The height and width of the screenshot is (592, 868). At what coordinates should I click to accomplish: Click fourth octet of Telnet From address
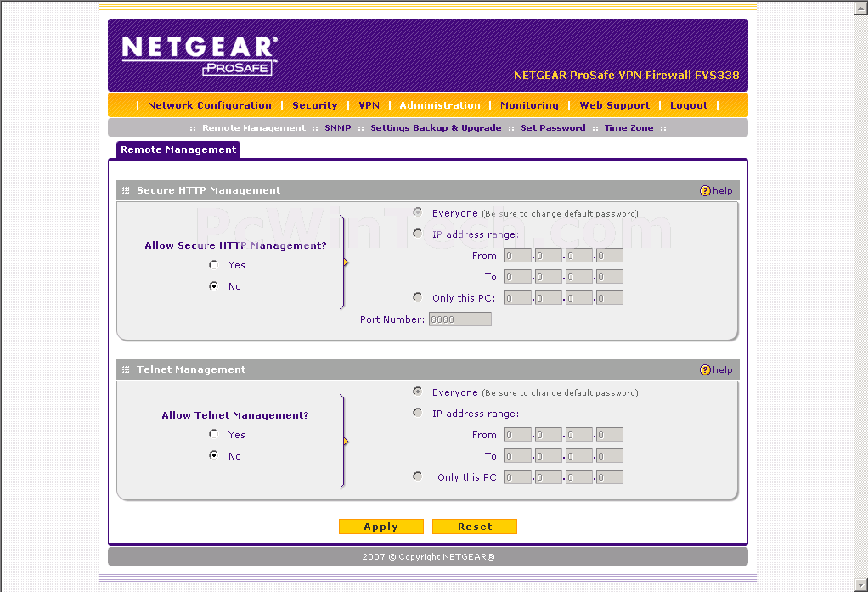point(610,435)
